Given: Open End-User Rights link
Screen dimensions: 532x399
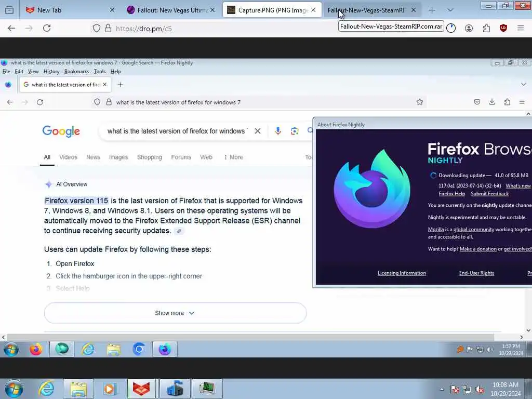Looking at the screenshot, I should click(x=477, y=273).
